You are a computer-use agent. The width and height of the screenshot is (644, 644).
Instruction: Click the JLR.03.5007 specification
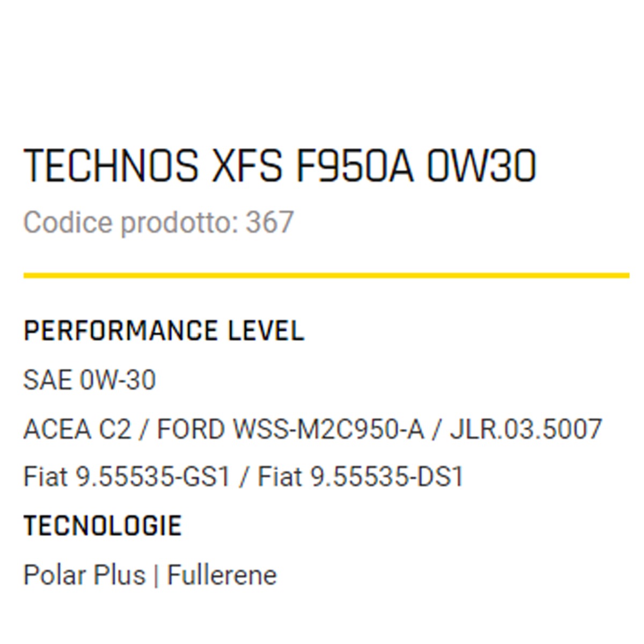coord(526,429)
